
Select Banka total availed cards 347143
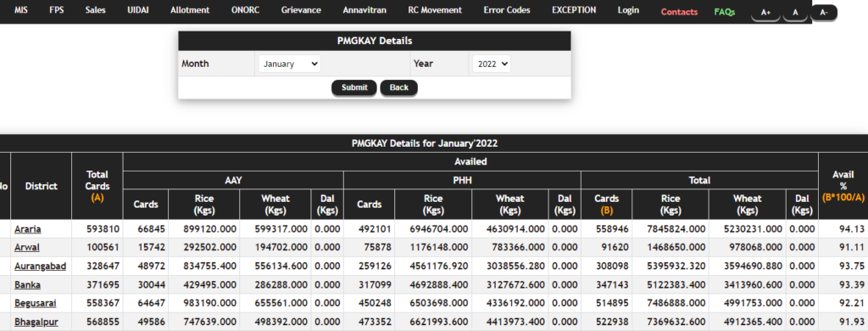612,285
